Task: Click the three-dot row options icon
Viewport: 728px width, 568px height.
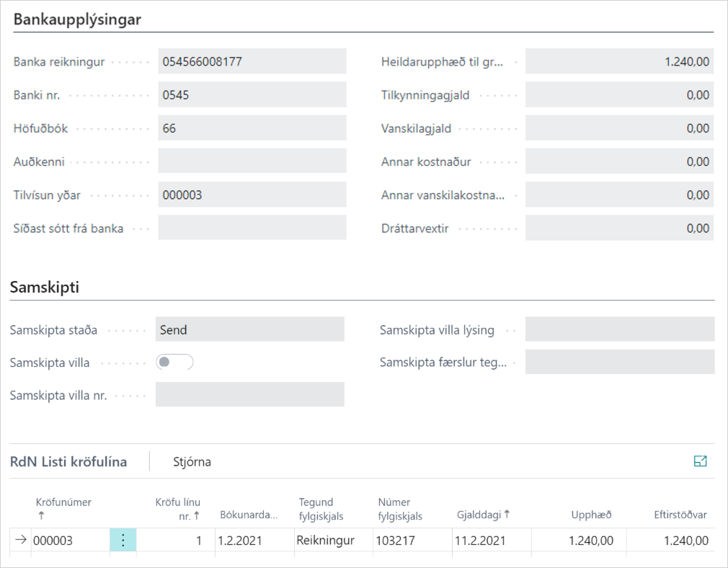Action: 123,541
